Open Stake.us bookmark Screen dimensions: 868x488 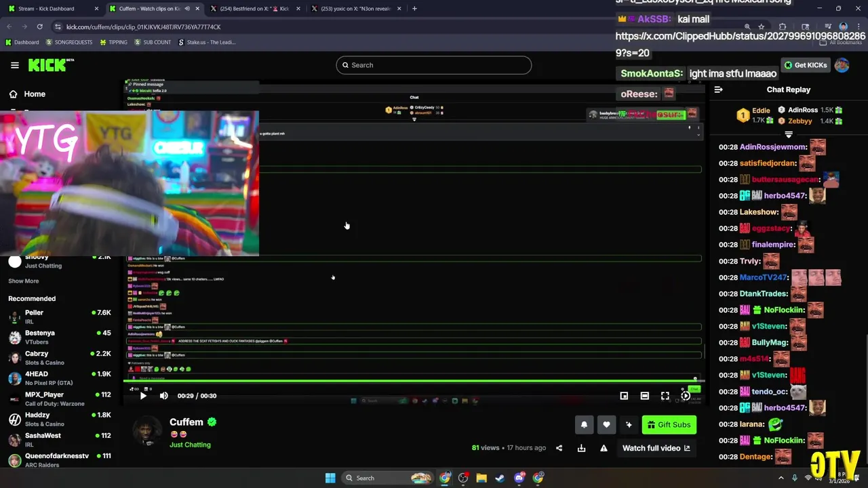[207, 42]
